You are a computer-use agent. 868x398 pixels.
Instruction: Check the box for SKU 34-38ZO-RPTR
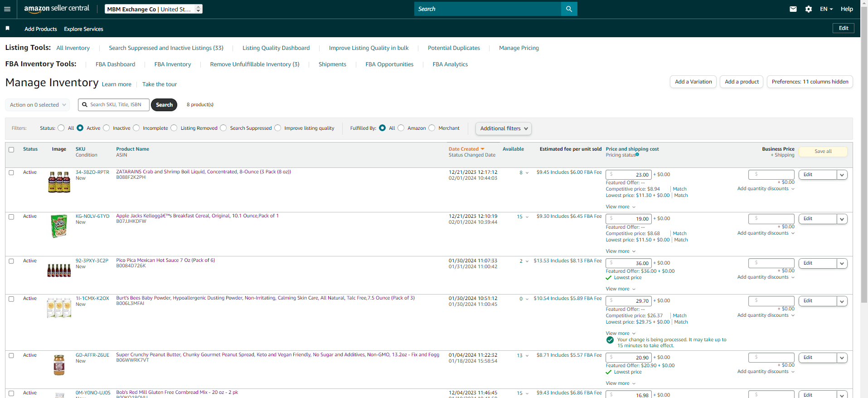coord(11,172)
